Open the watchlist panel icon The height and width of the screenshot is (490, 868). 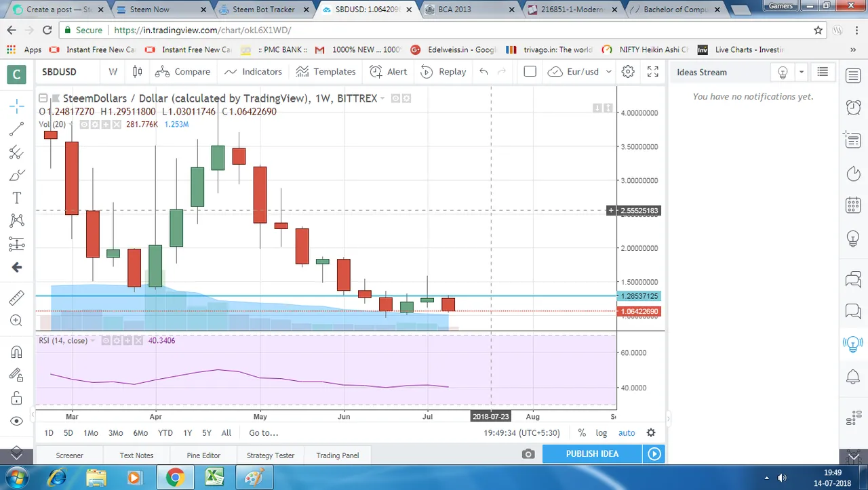click(x=853, y=75)
